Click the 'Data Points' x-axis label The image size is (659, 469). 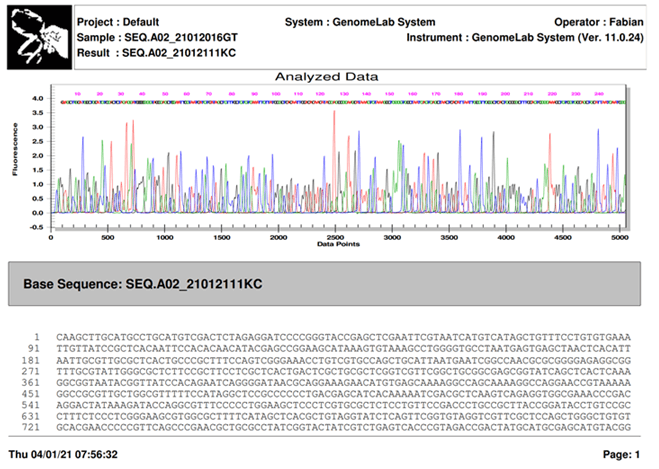[337, 243]
